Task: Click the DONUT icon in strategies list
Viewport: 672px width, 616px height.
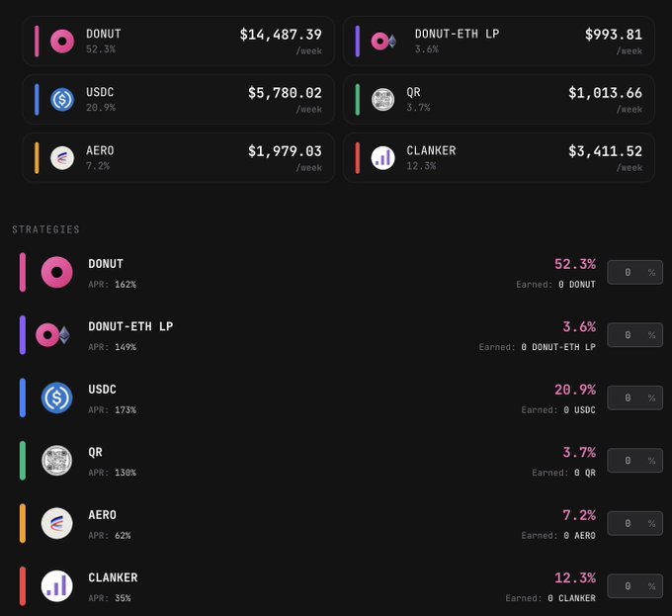Action: (57, 272)
